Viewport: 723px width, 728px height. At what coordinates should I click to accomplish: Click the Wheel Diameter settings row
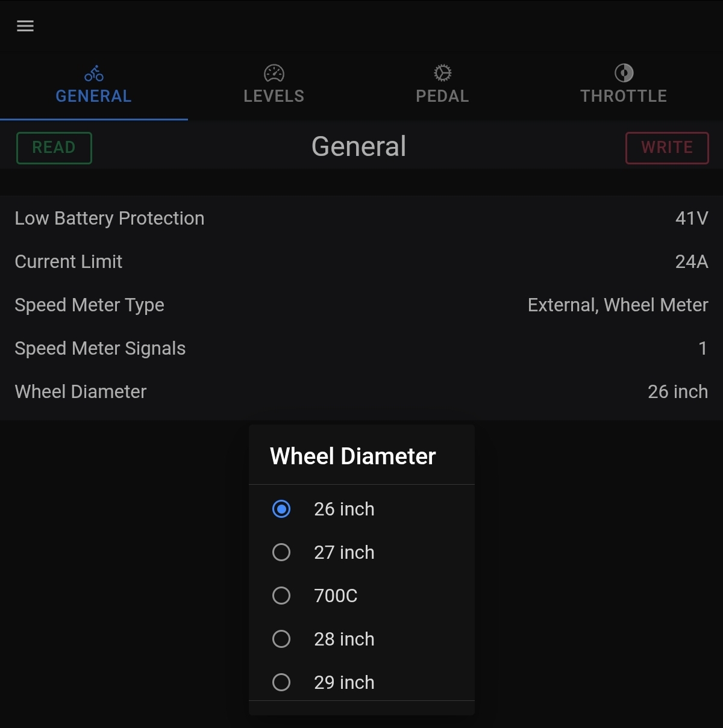[x=361, y=391]
